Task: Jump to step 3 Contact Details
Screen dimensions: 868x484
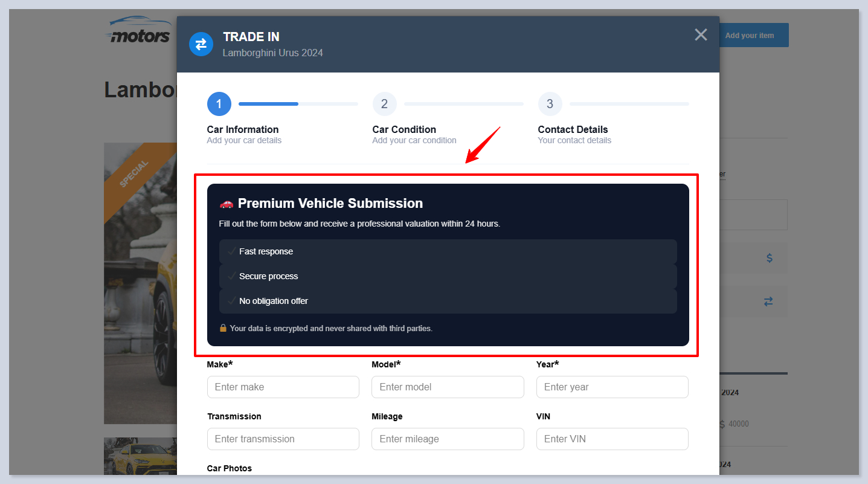Action: coord(550,104)
